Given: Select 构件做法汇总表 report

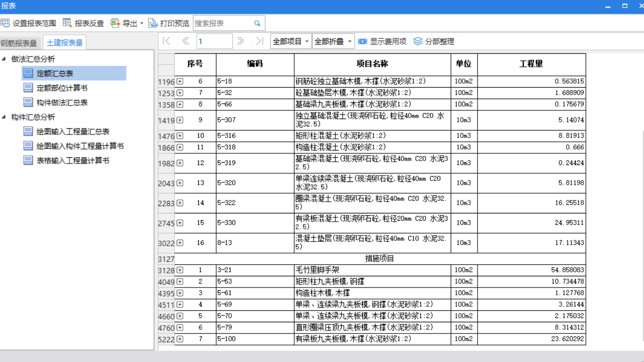Looking at the screenshot, I should pyautogui.click(x=56, y=103).
